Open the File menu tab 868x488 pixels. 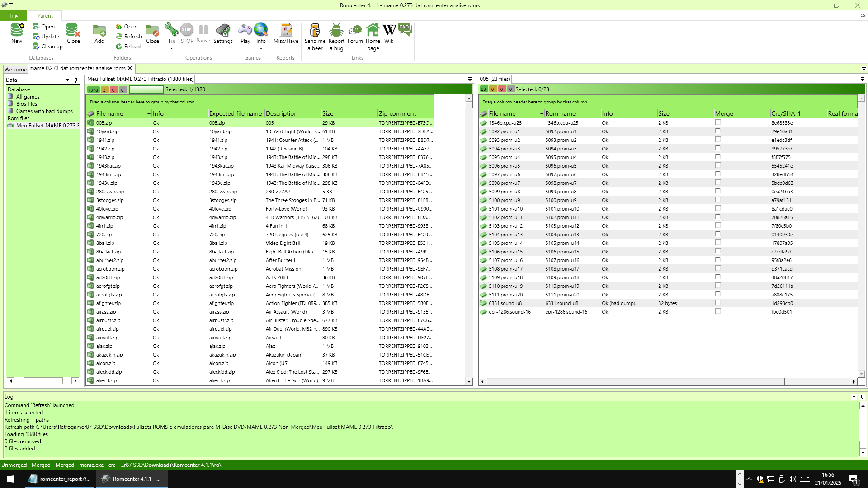click(14, 16)
